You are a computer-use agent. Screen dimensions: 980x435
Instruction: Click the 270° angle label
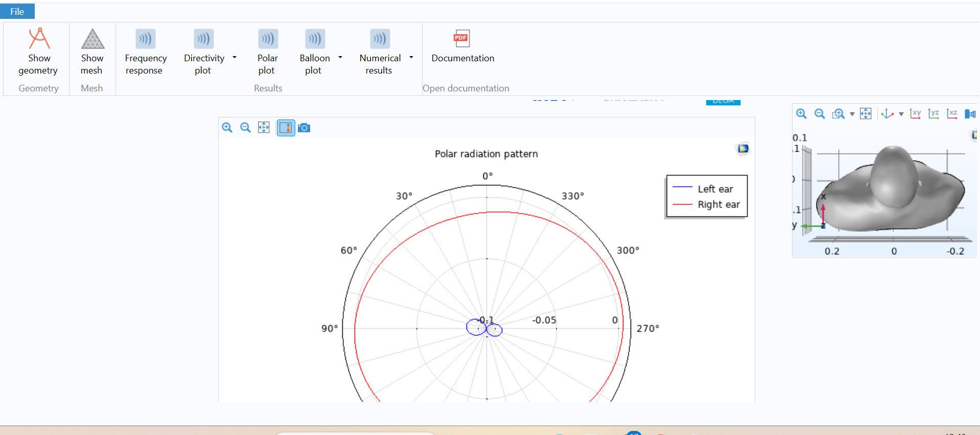(648, 328)
